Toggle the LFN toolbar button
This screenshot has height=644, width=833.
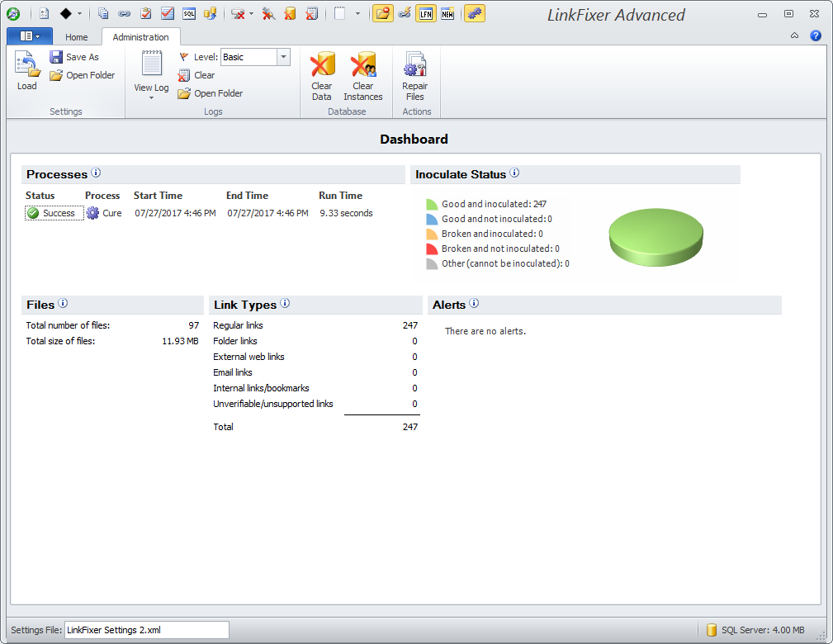426,14
